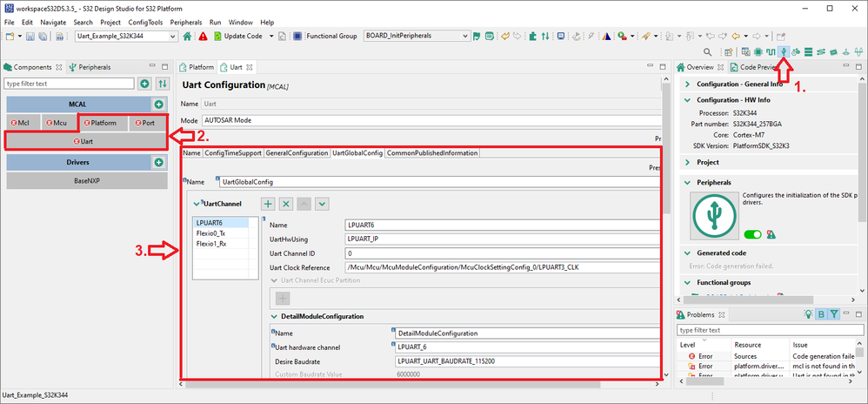This screenshot has height=404, width=868.
Task: Switch to the Platform editor tab
Action: click(197, 67)
